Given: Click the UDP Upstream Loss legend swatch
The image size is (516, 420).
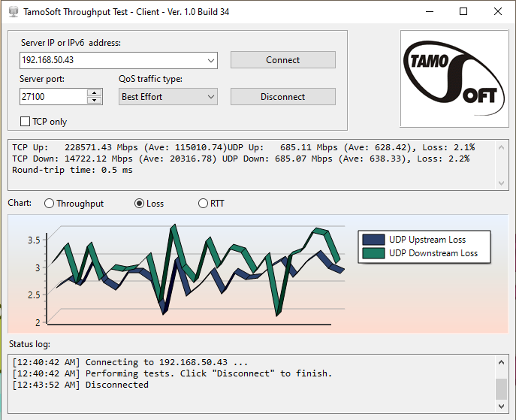Looking at the screenshot, I should click(x=373, y=240).
